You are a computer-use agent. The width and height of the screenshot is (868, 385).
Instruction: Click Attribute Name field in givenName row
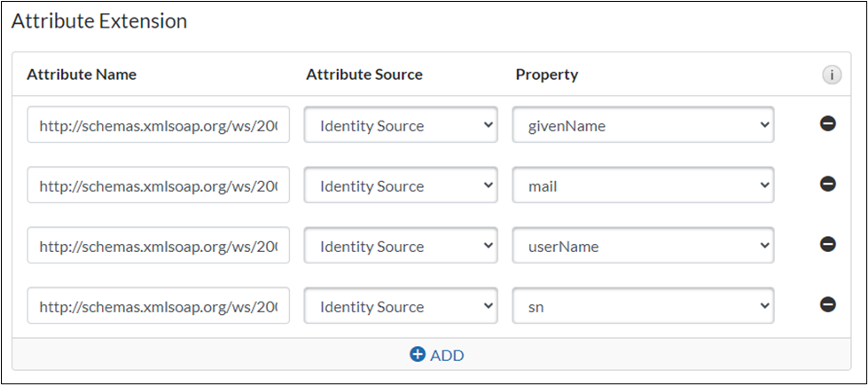coord(158,126)
